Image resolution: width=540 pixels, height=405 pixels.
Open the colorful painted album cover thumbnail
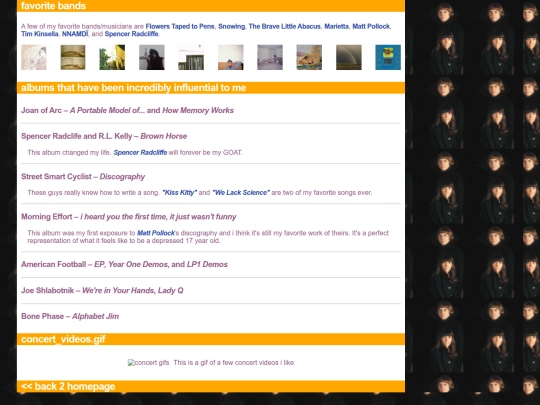pyautogui.click(x=309, y=57)
